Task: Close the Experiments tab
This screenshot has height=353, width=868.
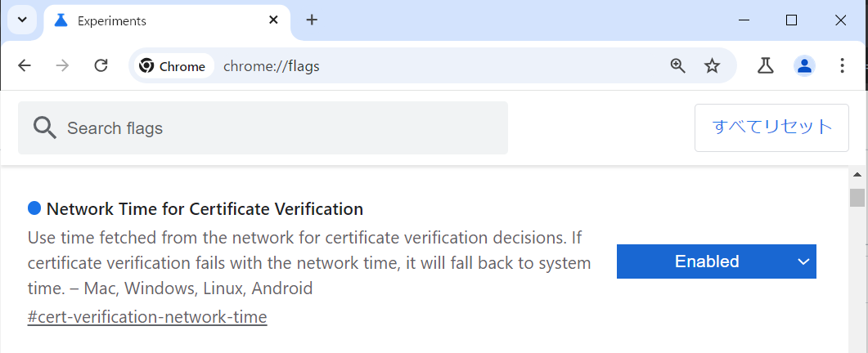Action: click(273, 20)
